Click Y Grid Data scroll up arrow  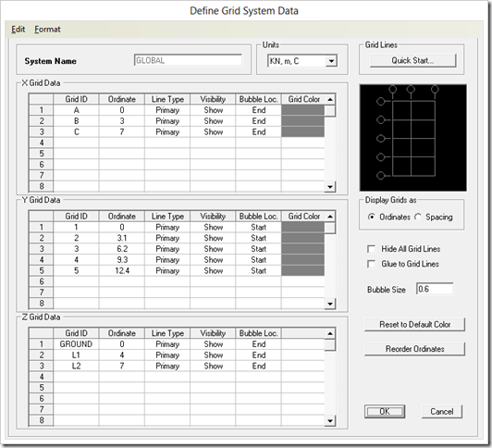[330, 217]
